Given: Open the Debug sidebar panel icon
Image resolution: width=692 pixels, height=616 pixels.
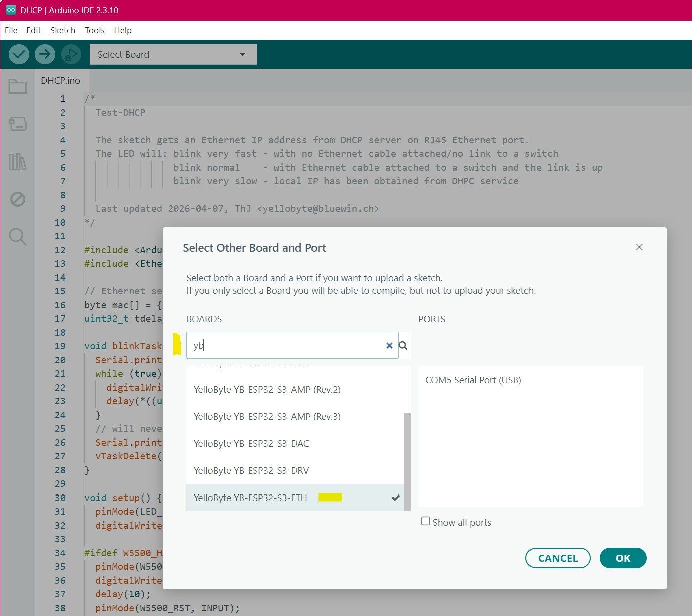Looking at the screenshot, I should click(17, 199).
